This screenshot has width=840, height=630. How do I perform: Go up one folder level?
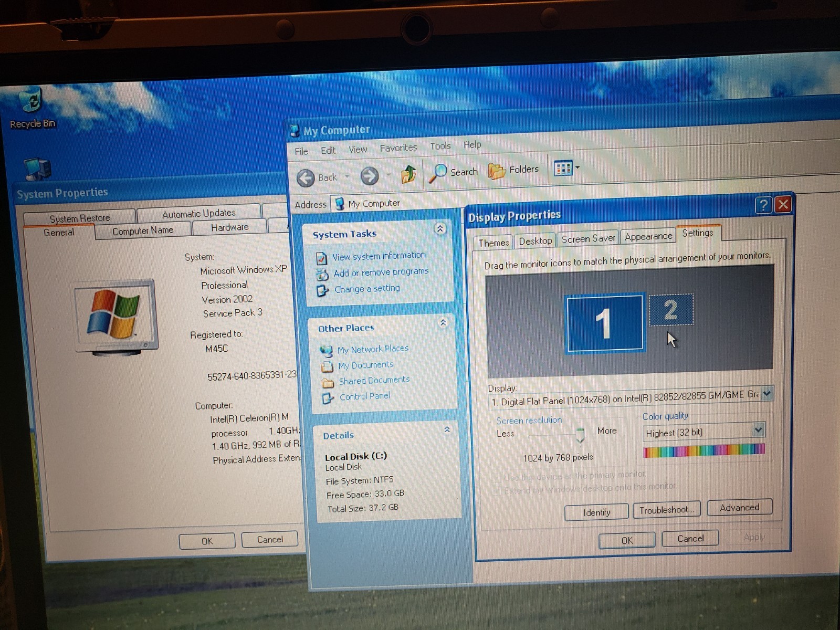tap(408, 174)
